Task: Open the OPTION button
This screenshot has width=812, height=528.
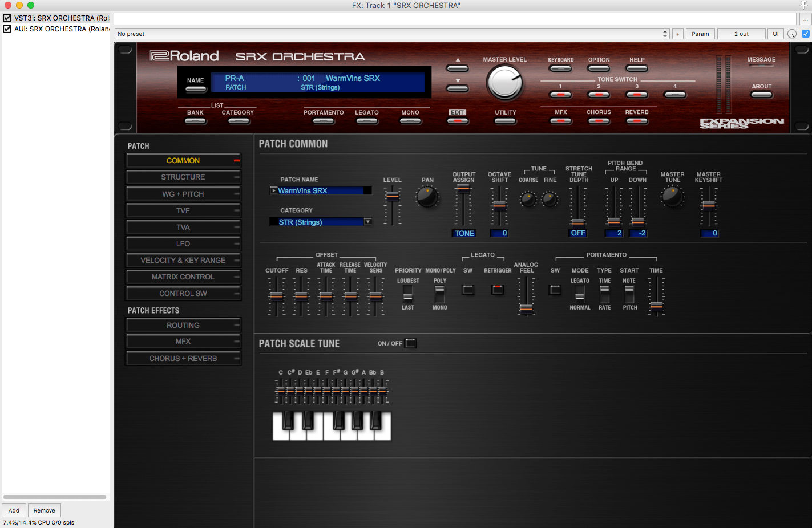Action: (x=599, y=68)
